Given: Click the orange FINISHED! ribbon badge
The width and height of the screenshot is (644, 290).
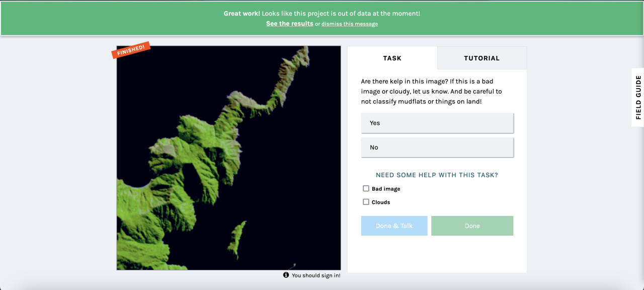Looking at the screenshot, I should [131, 50].
